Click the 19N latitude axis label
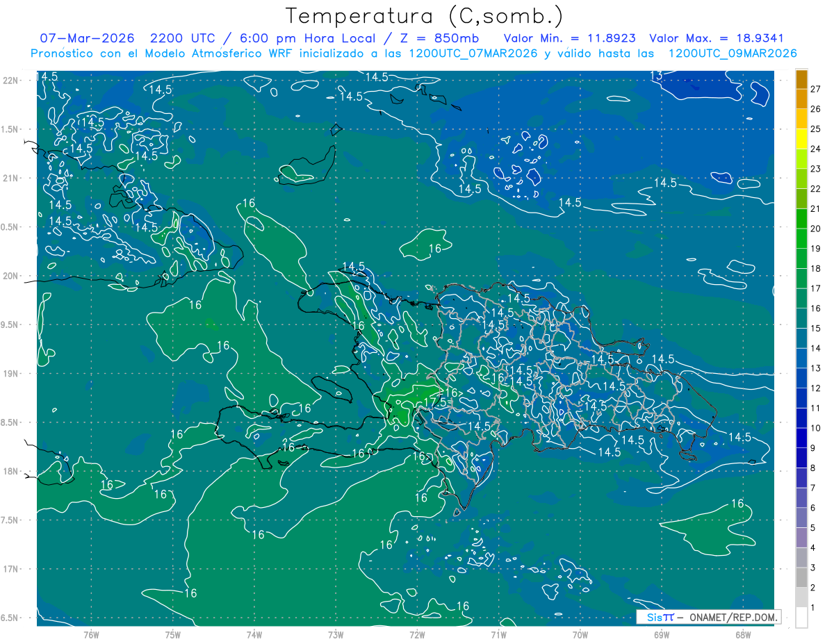 tap(11, 374)
